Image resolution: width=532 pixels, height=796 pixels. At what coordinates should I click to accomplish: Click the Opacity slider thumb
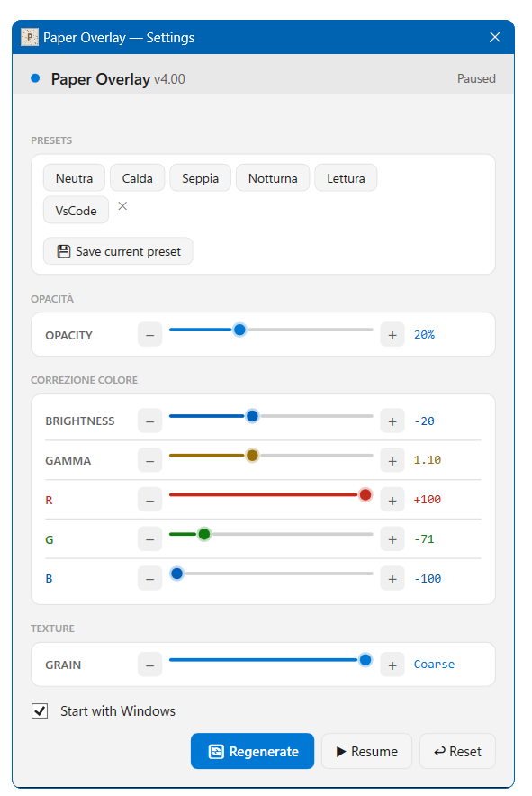point(239,330)
